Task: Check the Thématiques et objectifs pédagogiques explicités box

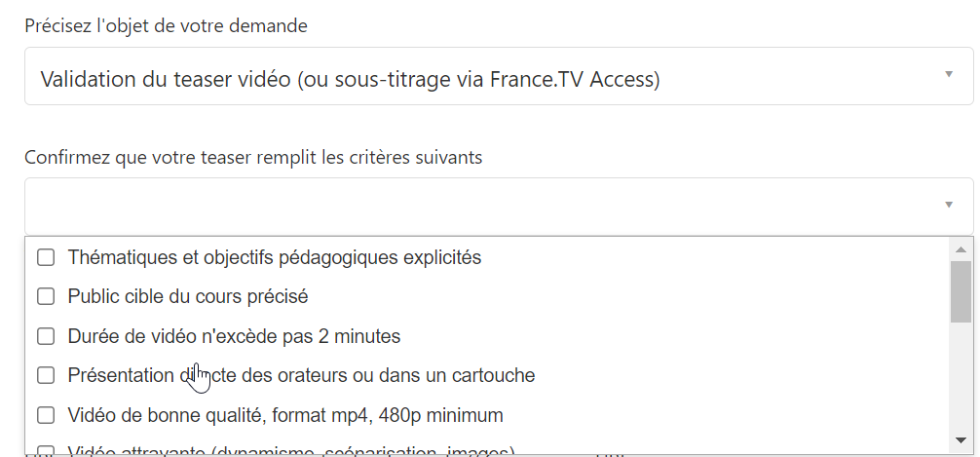Action: pos(46,257)
